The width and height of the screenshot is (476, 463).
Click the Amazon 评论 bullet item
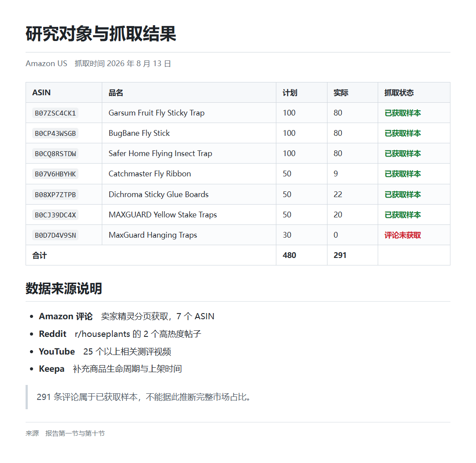(x=126, y=316)
